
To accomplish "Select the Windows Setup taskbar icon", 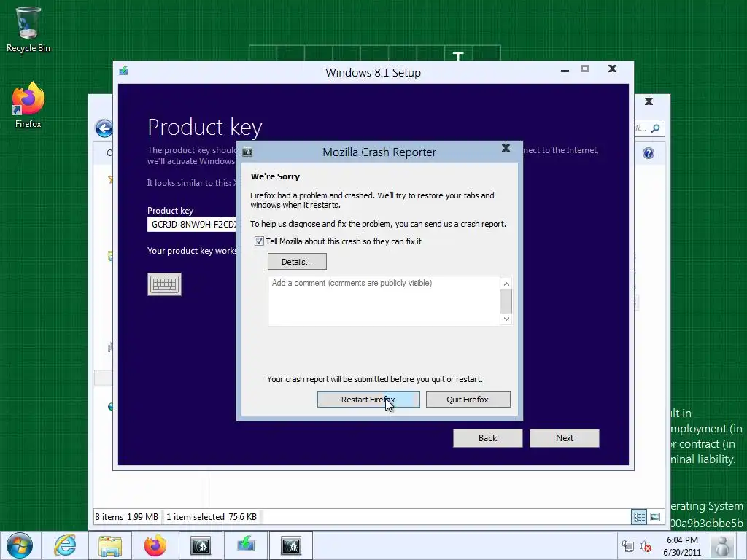I will (x=246, y=545).
